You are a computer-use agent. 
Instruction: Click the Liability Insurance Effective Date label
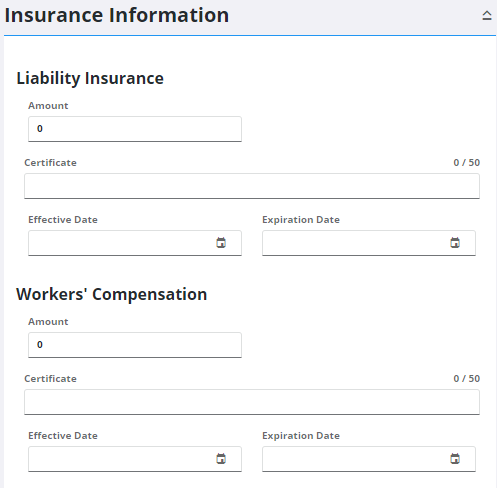coord(63,220)
